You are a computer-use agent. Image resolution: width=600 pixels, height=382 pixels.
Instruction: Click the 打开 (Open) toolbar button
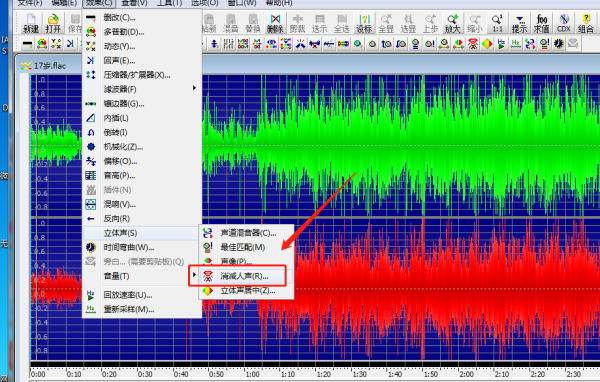[x=53, y=23]
